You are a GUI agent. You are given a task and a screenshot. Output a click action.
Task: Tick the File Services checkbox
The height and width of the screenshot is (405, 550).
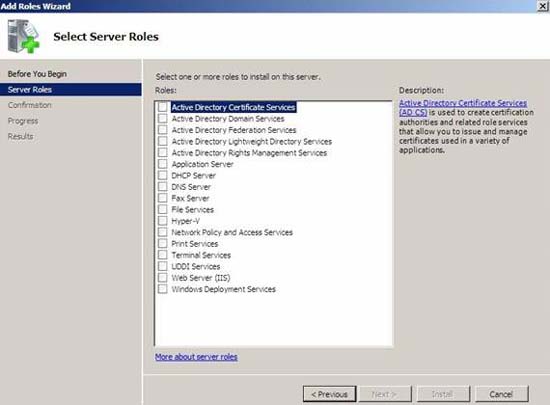pyautogui.click(x=162, y=209)
